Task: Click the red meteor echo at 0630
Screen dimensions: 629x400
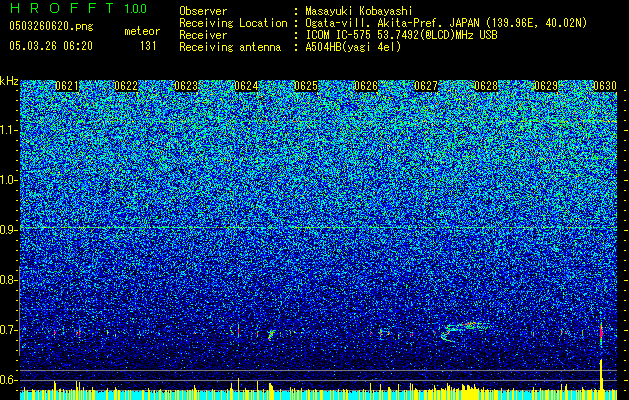Action: (x=601, y=334)
